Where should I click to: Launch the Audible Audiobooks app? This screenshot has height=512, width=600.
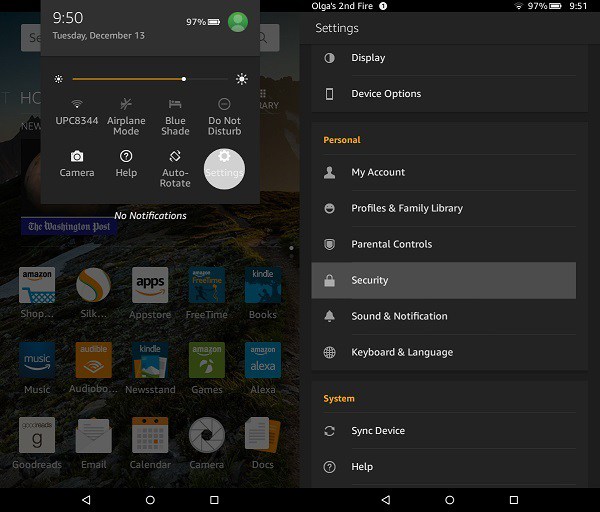[93, 368]
